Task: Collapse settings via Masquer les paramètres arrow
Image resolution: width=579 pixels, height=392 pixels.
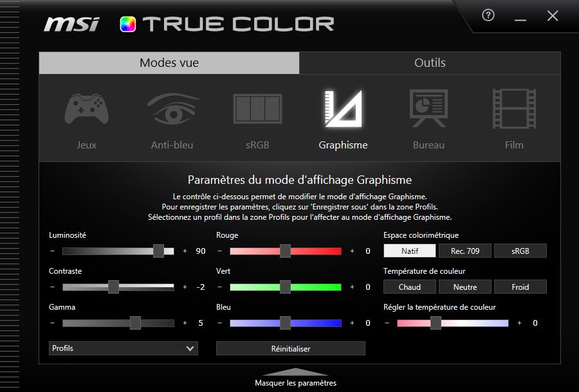Action: 295,372
